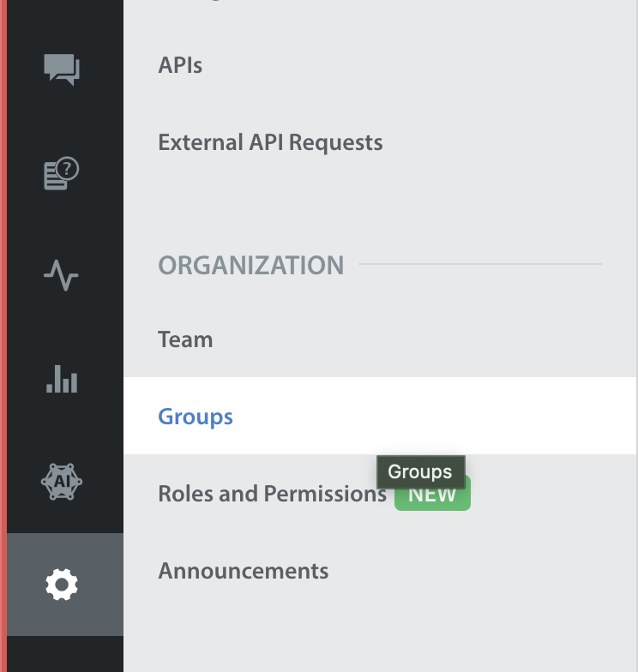This screenshot has height=672, width=638.
Task: Click the ORGANIZATION section heading
Action: 251,266
